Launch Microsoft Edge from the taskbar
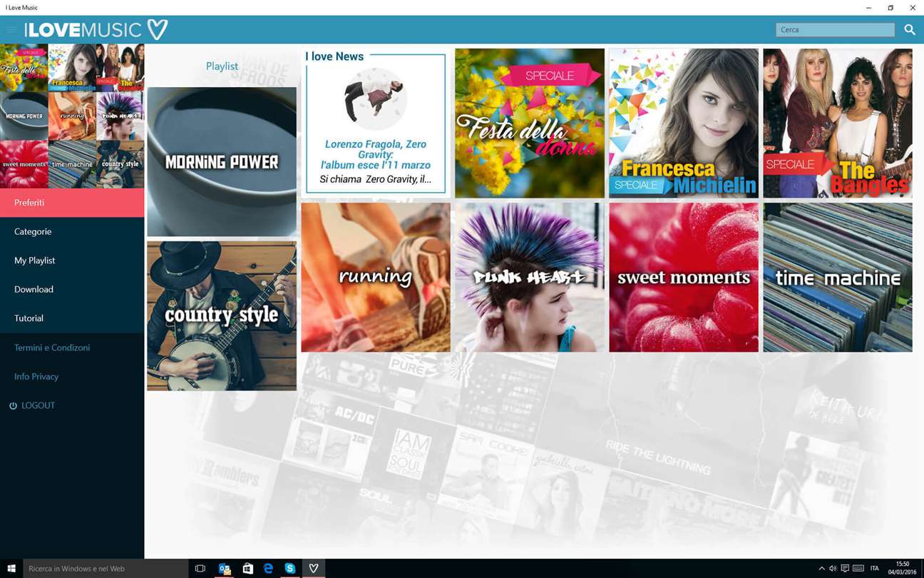The height and width of the screenshot is (578, 924). (x=268, y=569)
